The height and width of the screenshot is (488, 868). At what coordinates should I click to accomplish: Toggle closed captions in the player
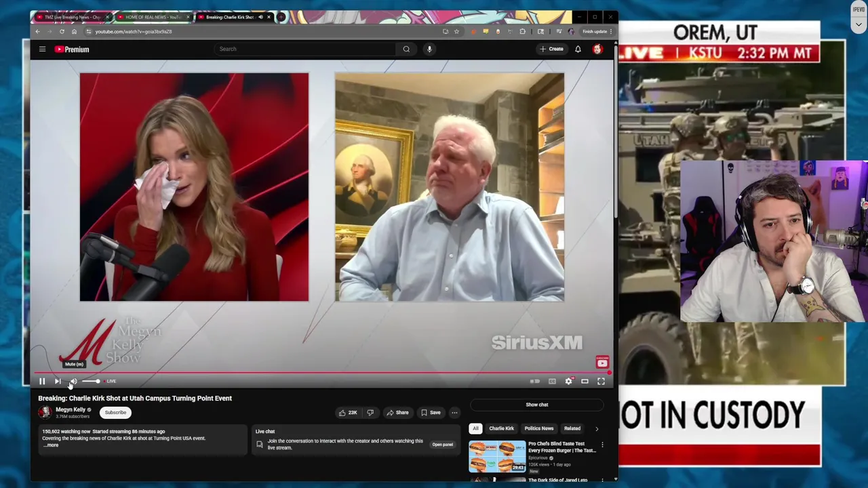pos(552,382)
